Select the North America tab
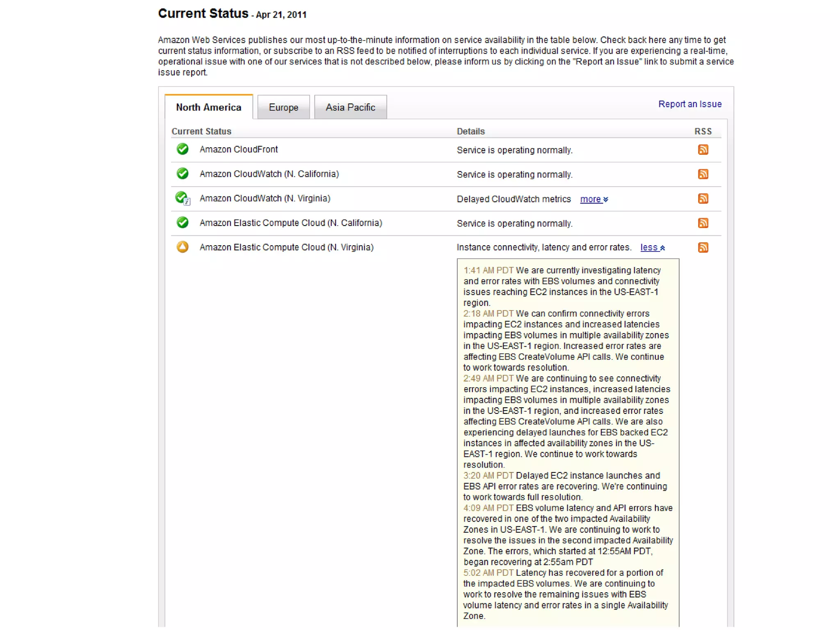This screenshot has height=630, width=840. pos(208,107)
